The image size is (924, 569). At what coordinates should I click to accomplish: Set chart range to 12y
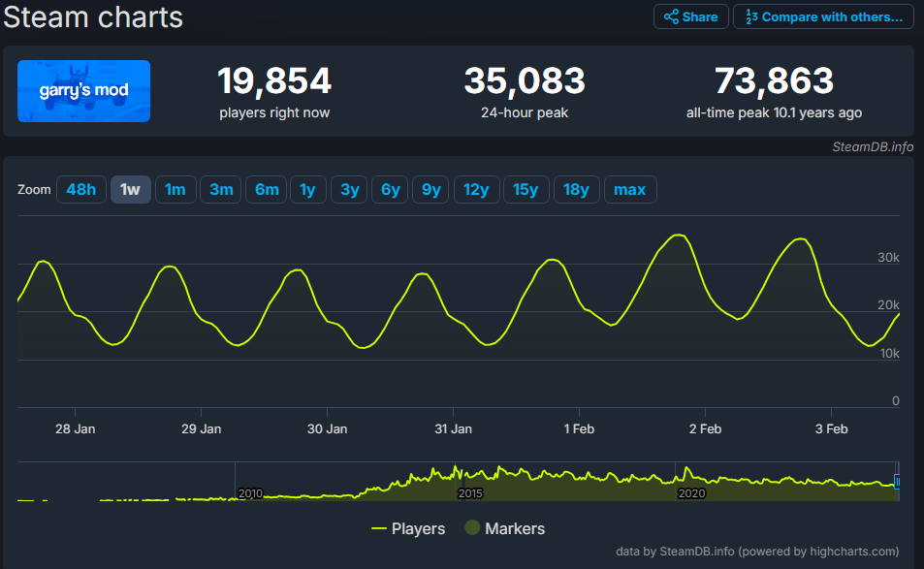pos(476,190)
